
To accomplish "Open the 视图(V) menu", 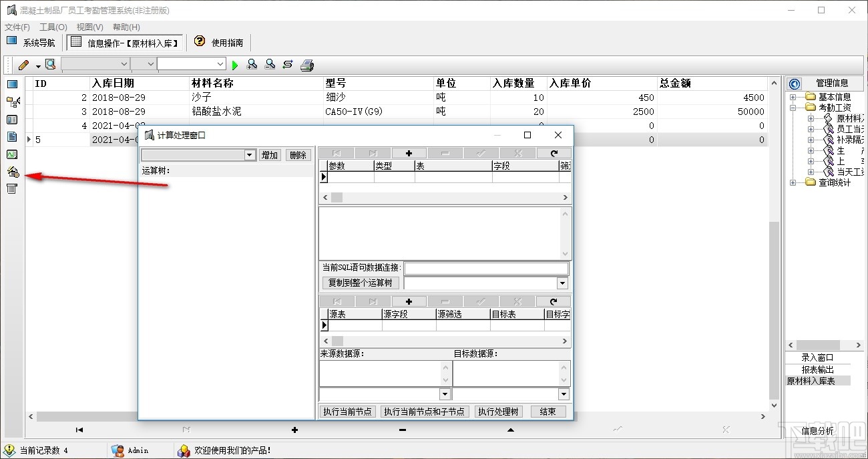I will click(89, 27).
